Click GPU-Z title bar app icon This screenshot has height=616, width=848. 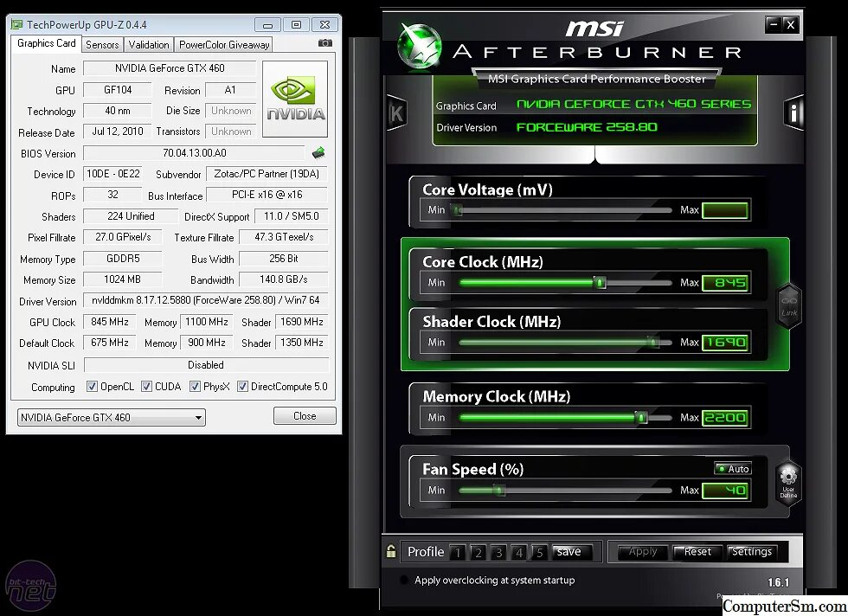point(17,24)
